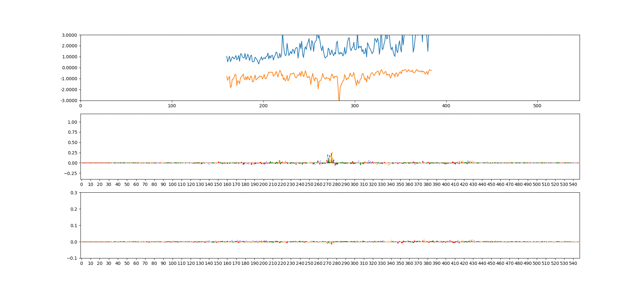Click the -0.25 y-axis label in middle plot
Viewport: 644px width, 290px height.
pos(71,173)
